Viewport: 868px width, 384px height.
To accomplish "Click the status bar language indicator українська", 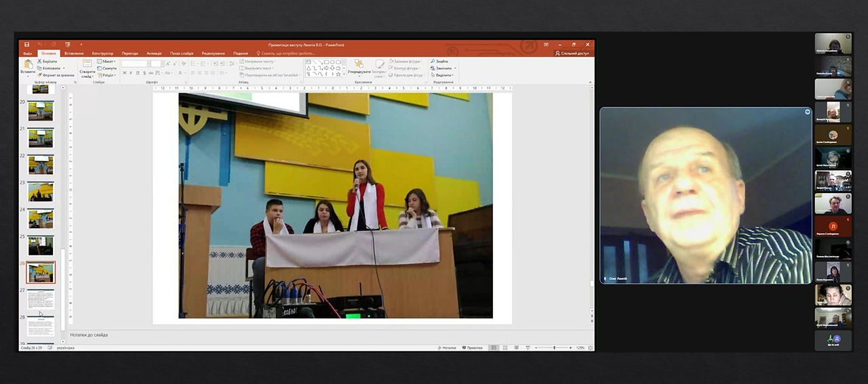I will (x=66, y=348).
